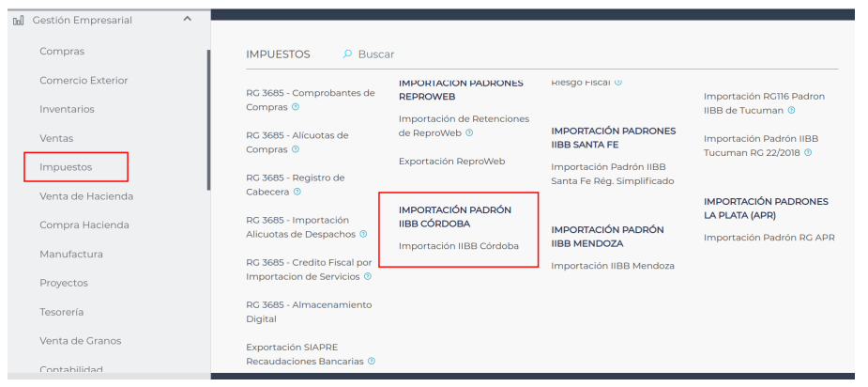Select Gestión Empresarial in the sidebar
The width and height of the screenshot is (868, 387).
(x=82, y=20)
